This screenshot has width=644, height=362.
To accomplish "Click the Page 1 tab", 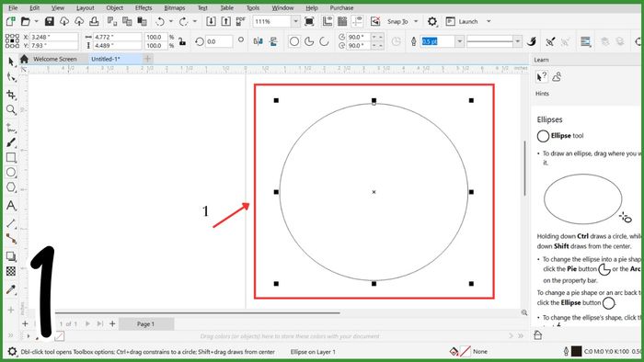I will [x=145, y=324].
